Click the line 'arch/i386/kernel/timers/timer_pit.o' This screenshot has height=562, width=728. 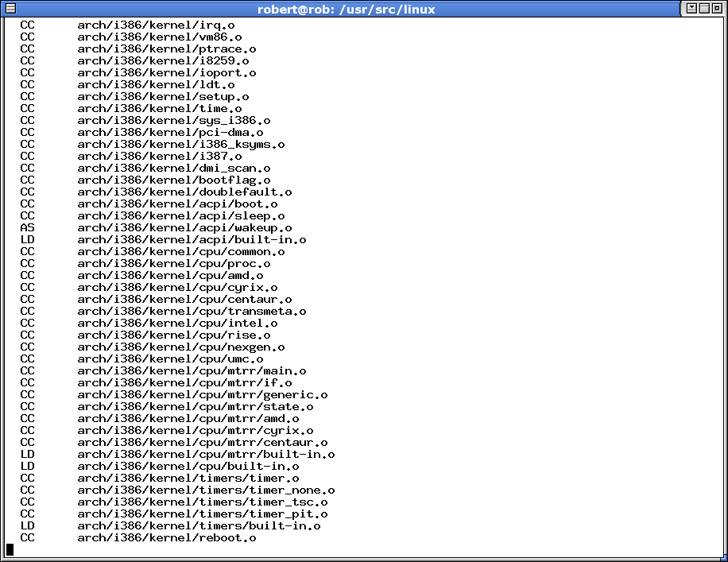click(x=203, y=514)
